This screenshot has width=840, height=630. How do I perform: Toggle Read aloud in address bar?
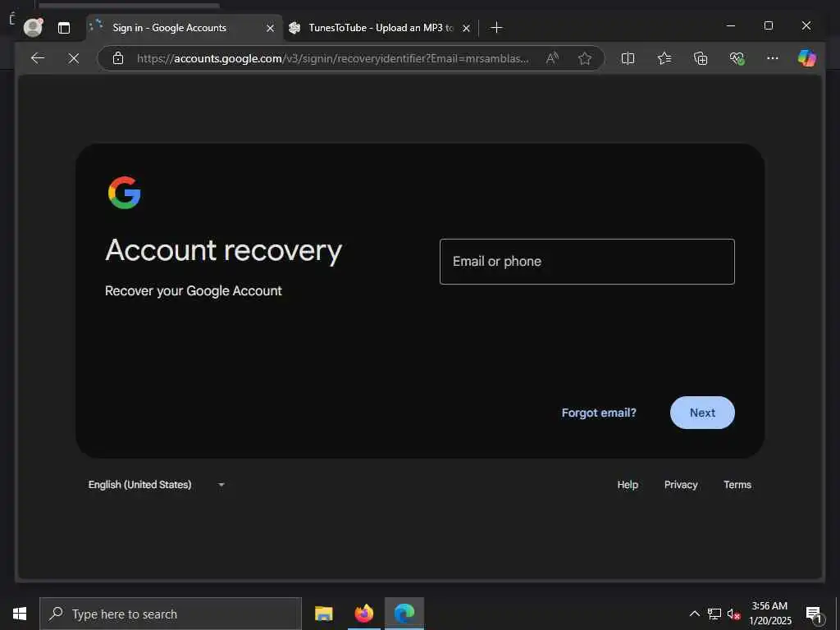point(552,58)
